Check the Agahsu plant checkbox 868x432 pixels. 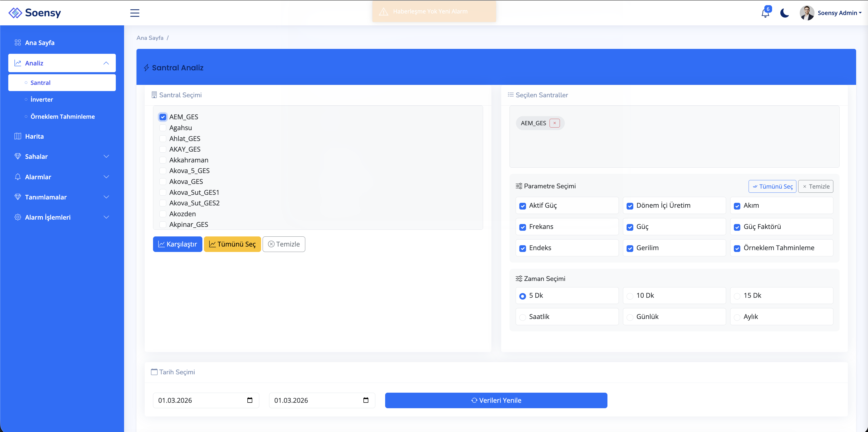[x=163, y=128]
